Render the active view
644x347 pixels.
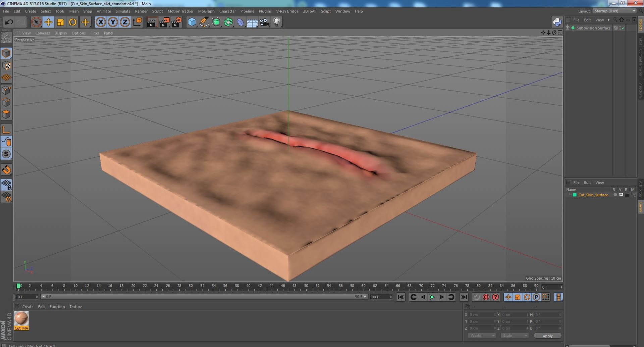point(152,22)
